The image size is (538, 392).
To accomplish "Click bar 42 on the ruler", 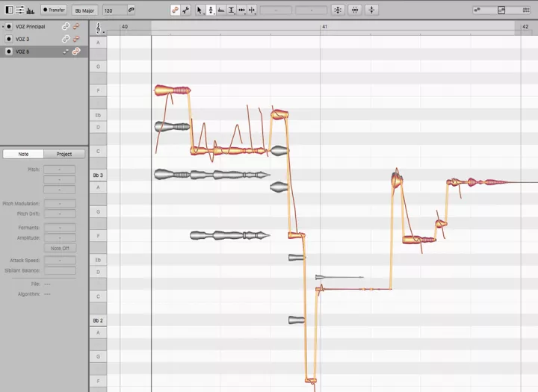I will tap(525, 26).
